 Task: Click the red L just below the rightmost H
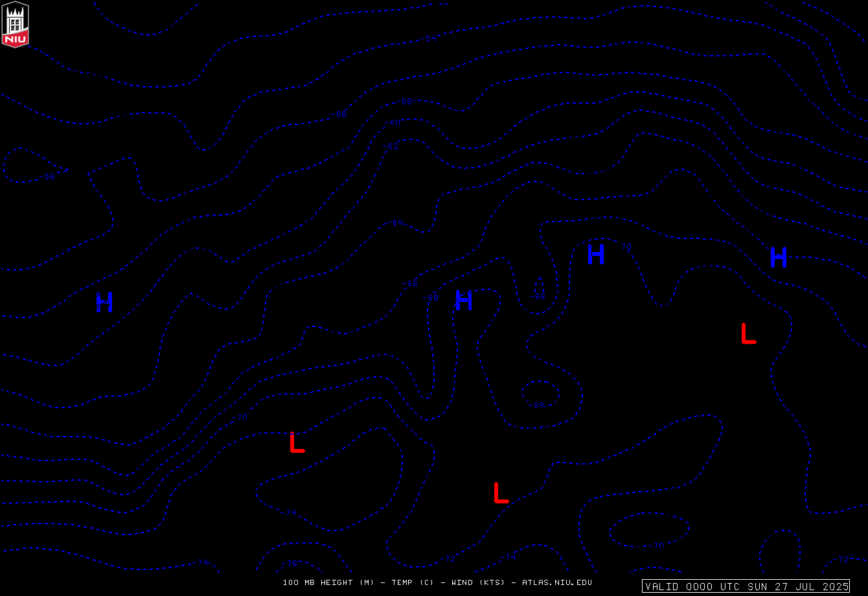749,333
